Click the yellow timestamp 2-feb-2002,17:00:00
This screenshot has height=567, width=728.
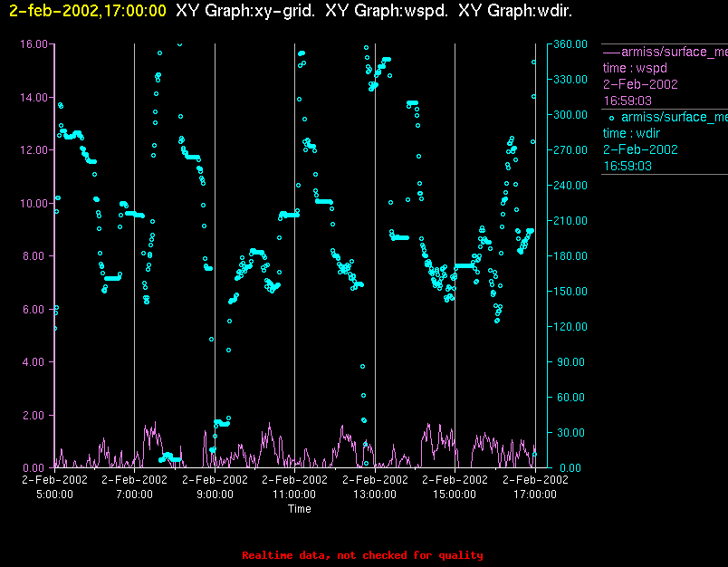tap(88, 11)
